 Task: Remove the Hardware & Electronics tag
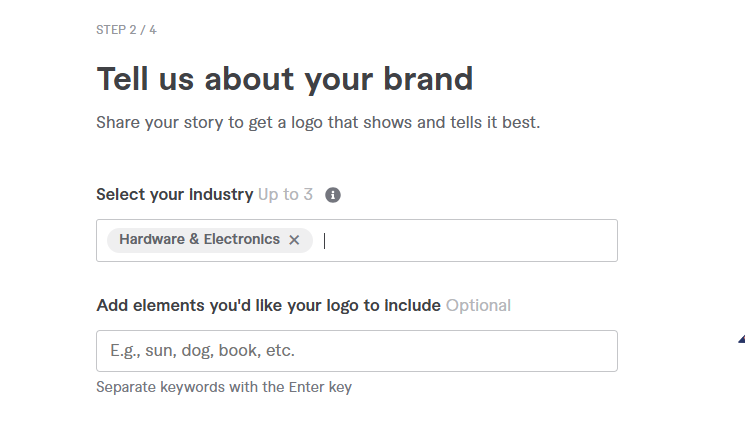point(294,240)
